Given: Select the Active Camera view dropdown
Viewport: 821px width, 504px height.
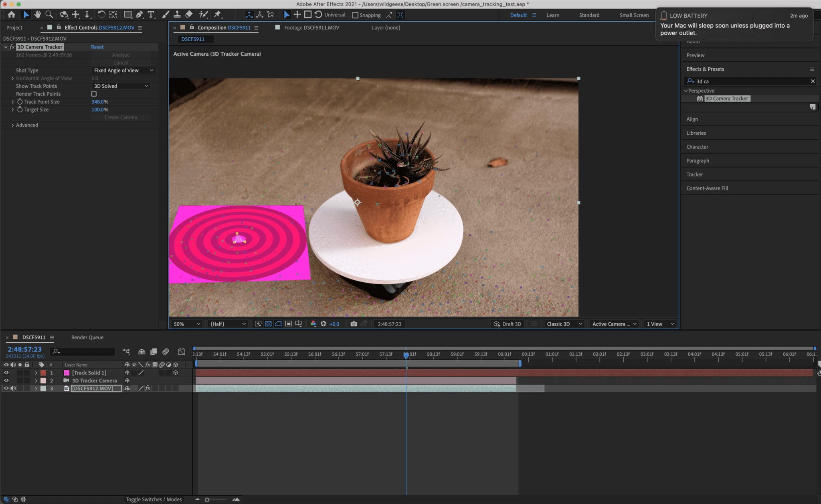Looking at the screenshot, I should coord(613,324).
